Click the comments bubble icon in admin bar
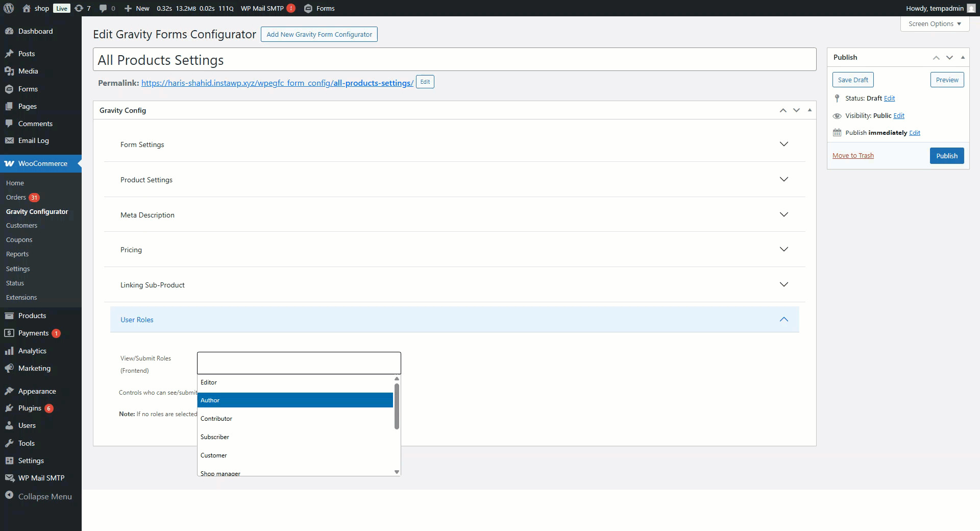The image size is (980, 531). click(x=103, y=8)
